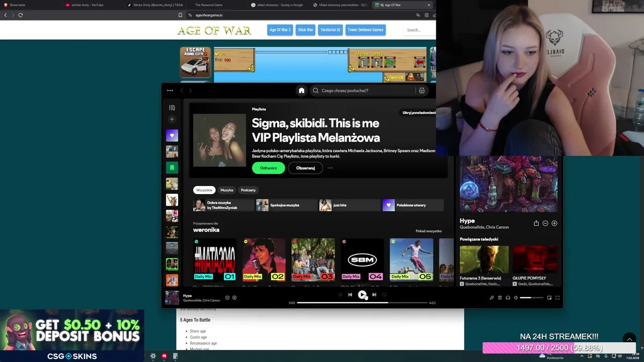
Task: Select the Wszystkie filter chip
Action: pos(204,190)
